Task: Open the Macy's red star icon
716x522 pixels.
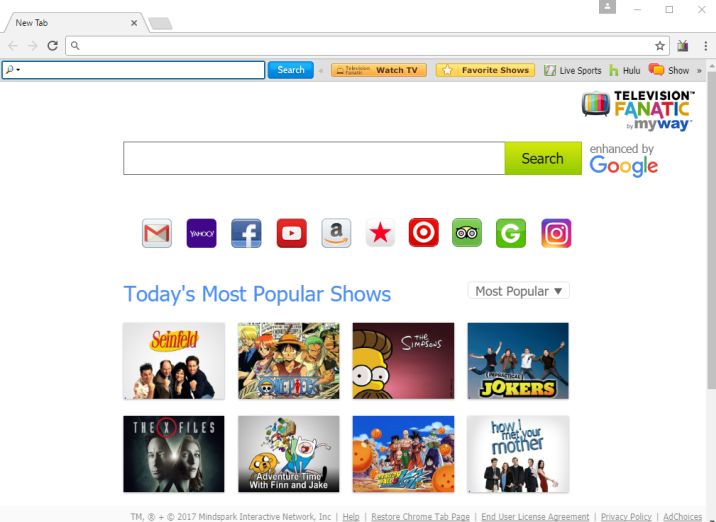Action: [380, 233]
